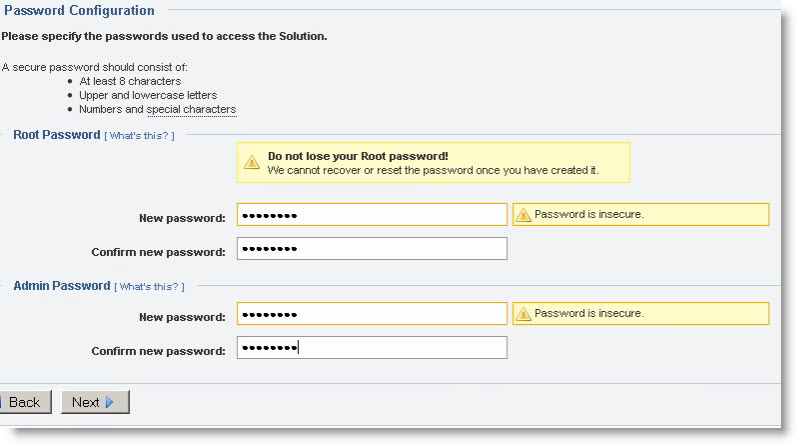Click the 'Root Password' section title
Image resolution: width=797 pixels, height=444 pixels.
click(x=57, y=134)
